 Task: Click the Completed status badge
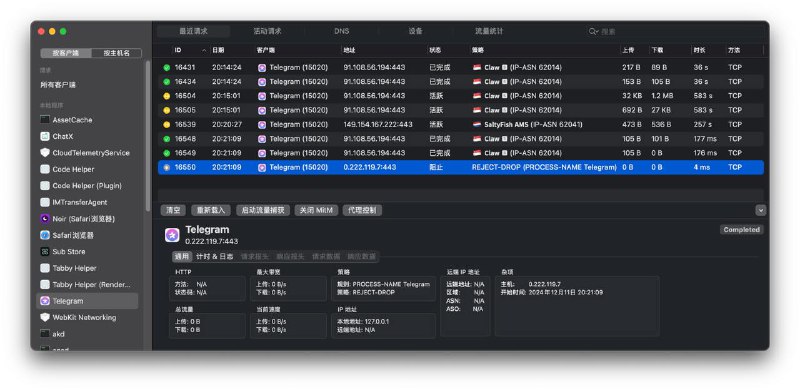tap(742, 230)
